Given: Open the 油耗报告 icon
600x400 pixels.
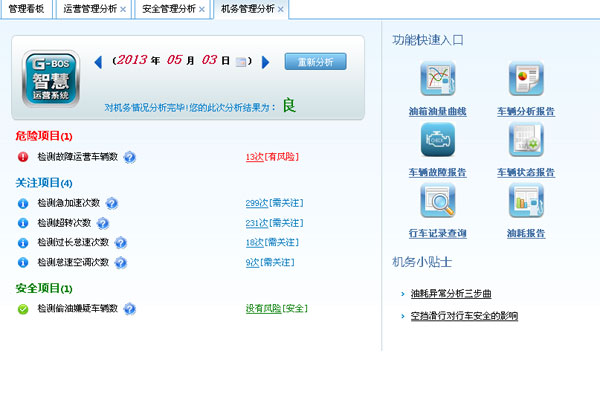Looking at the screenshot, I should (525, 201).
